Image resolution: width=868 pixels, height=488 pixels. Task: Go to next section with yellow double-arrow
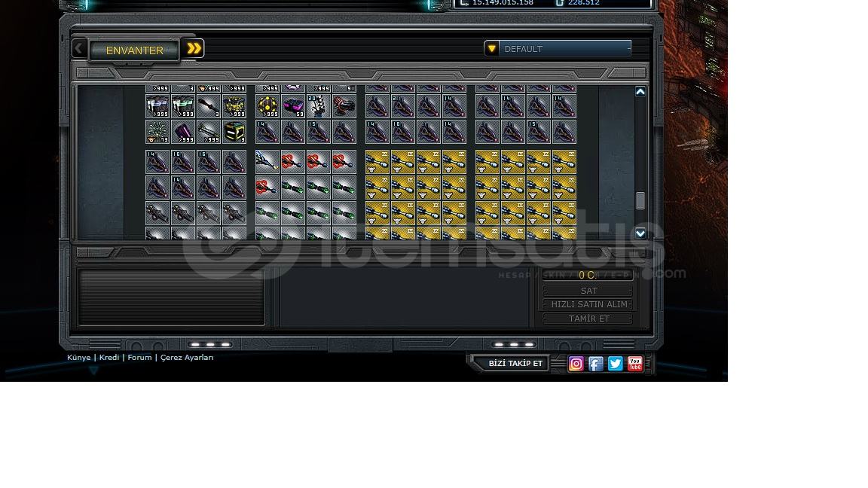[194, 49]
